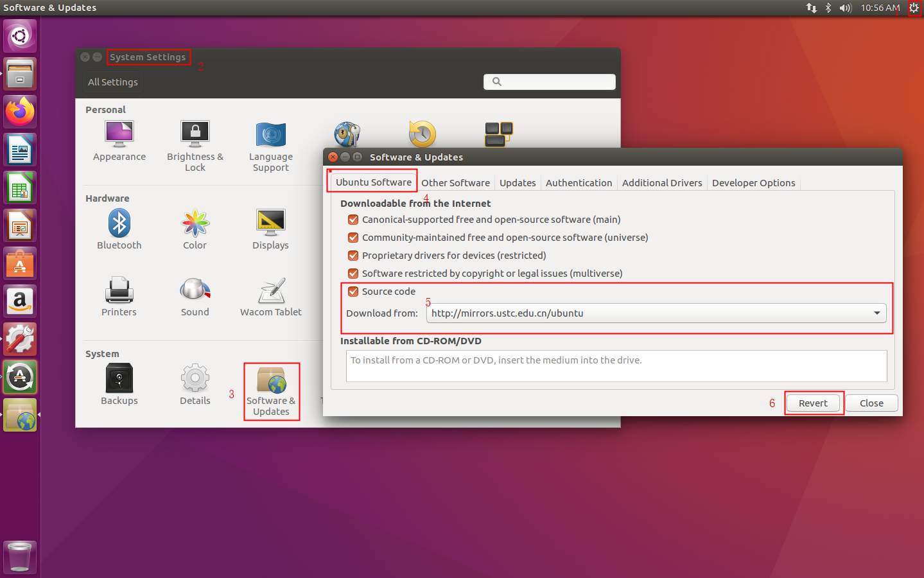Open Language Support settings

271,146
